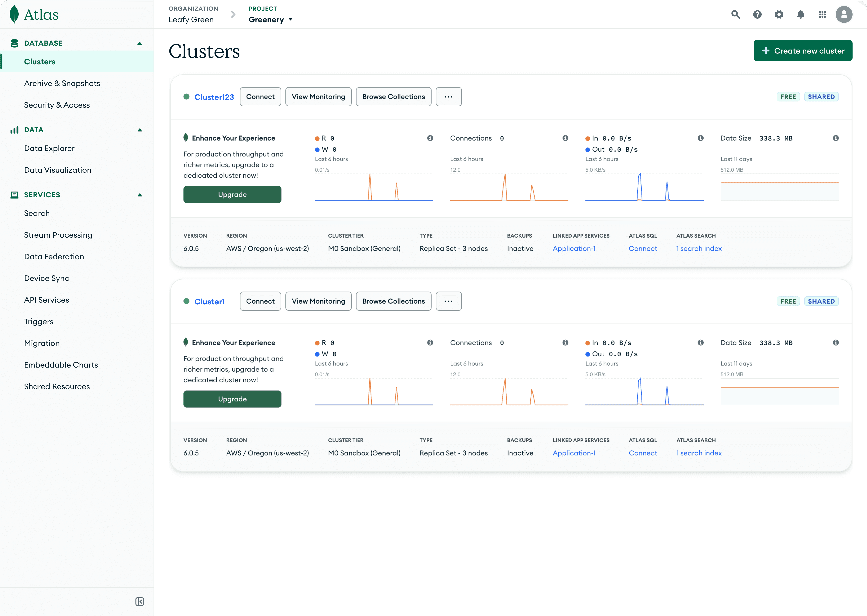The width and height of the screenshot is (867, 616).
Task: Open the apps grid icon
Action: [822, 14]
